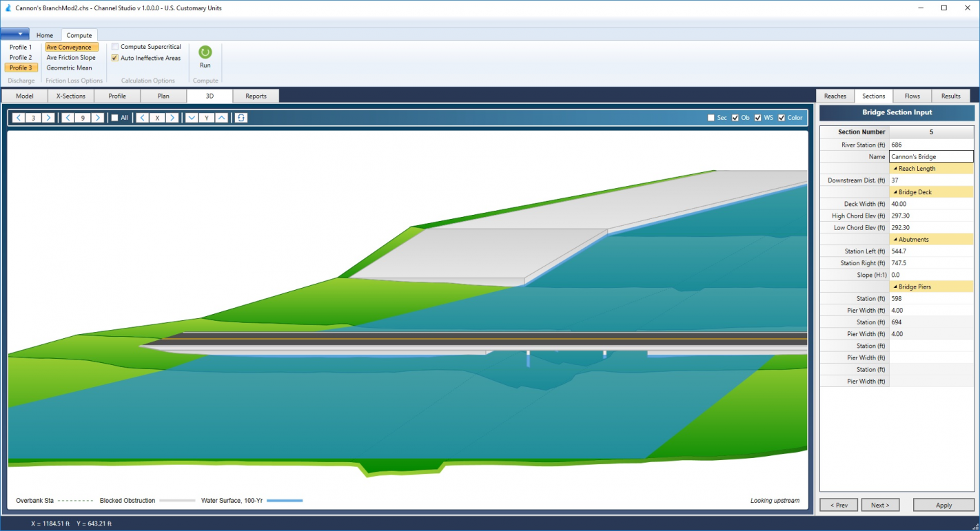This screenshot has width=980, height=531.
Task: Uncheck Auto Ineffective Areas
Action: point(115,58)
